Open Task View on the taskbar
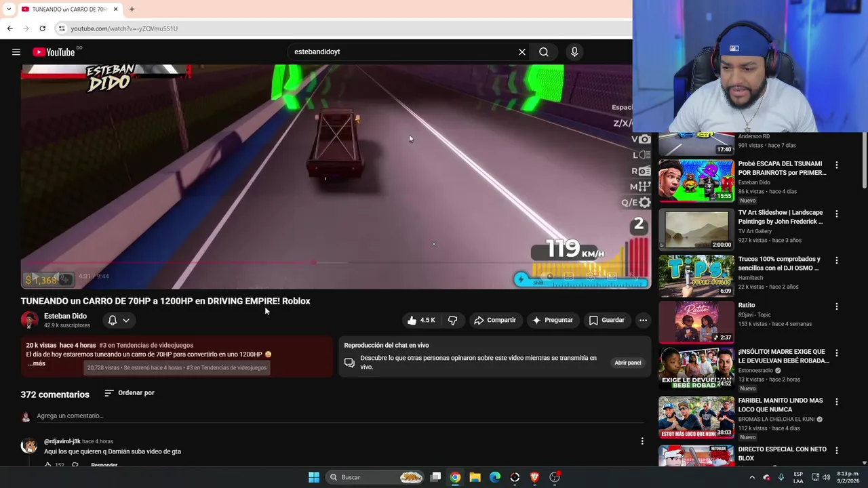The height and width of the screenshot is (488, 868). [436, 477]
